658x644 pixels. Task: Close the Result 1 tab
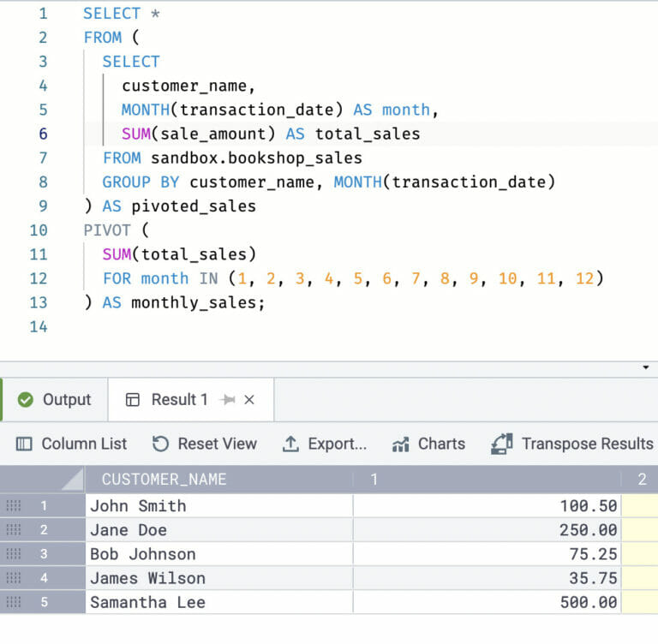click(249, 400)
